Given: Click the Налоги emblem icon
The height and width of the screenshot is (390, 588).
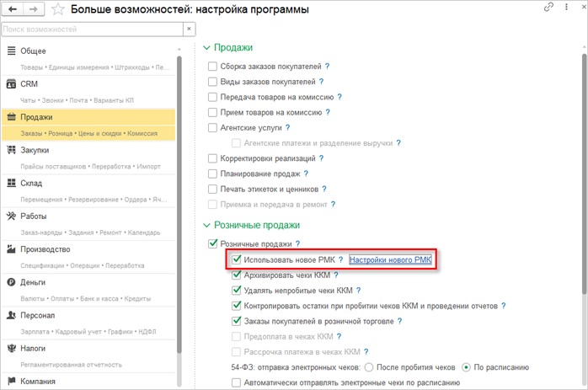Looking at the screenshot, I should tap(12, 349).
